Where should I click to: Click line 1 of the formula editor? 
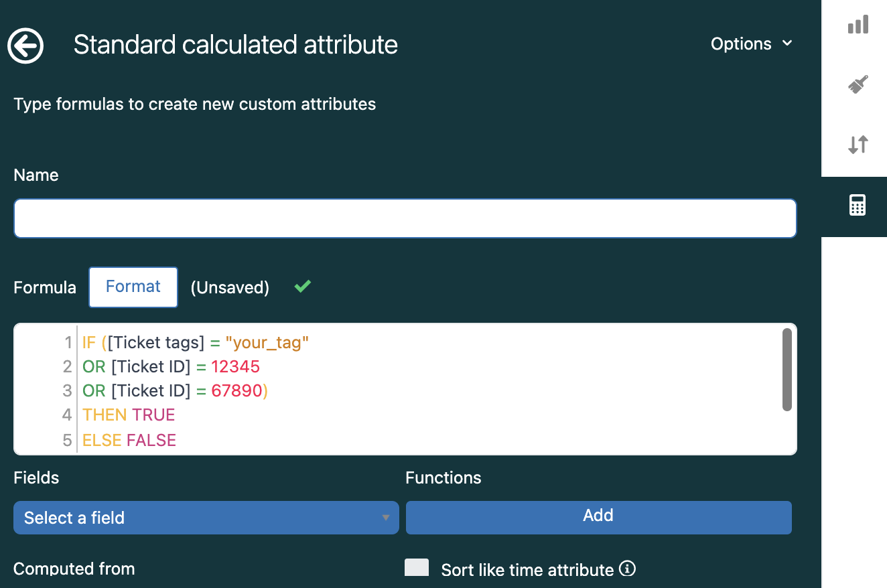[194, 342]
